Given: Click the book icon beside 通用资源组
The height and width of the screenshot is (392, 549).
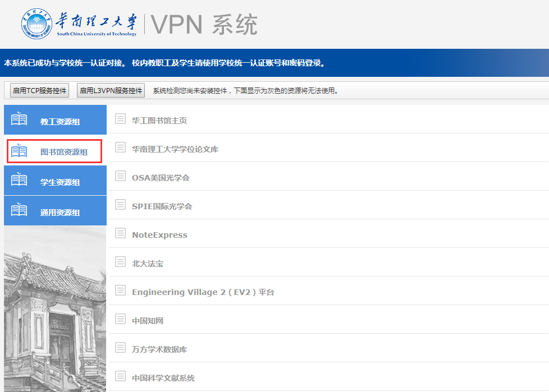Looking at the screenshot, I should pos(19,210).
